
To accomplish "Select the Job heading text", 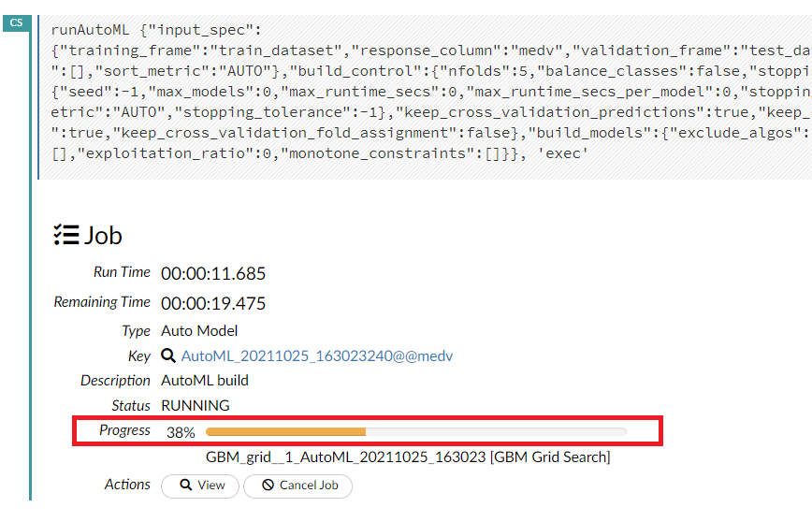I will pyautogui.click(x=103, y=235).
